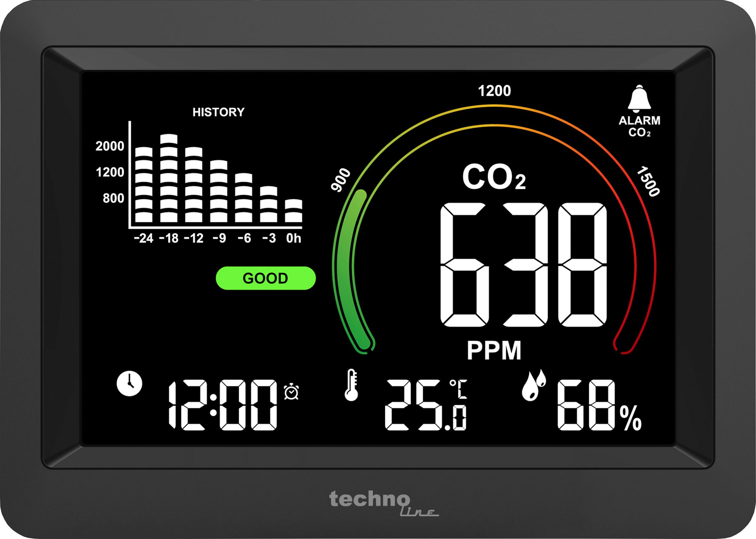756x539 pixels.
Task: Click the 900 gauge scale mark
Action: [x=341, y=180]
